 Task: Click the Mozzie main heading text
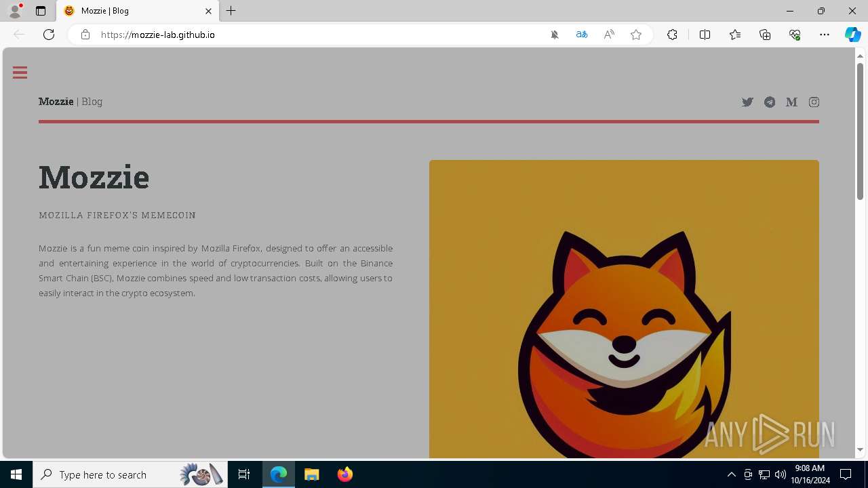coord(94,178)
